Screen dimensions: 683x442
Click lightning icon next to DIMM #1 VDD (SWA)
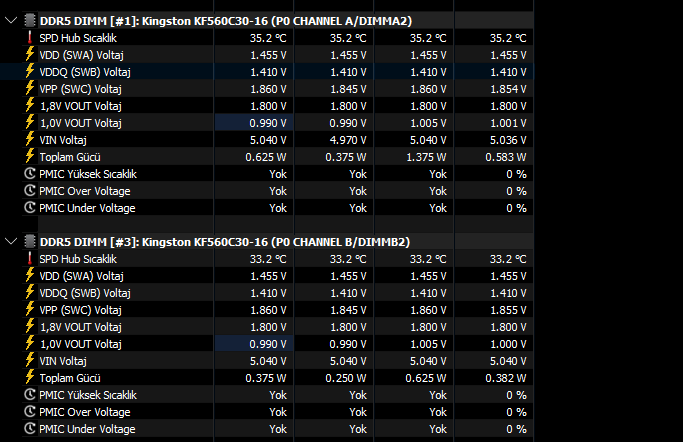[x=30, y=54]
